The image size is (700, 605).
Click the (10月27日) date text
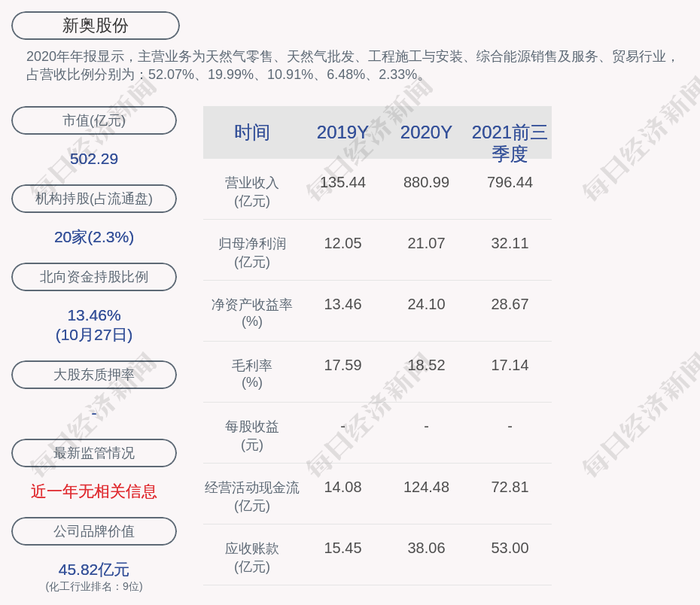coord(94,335)
